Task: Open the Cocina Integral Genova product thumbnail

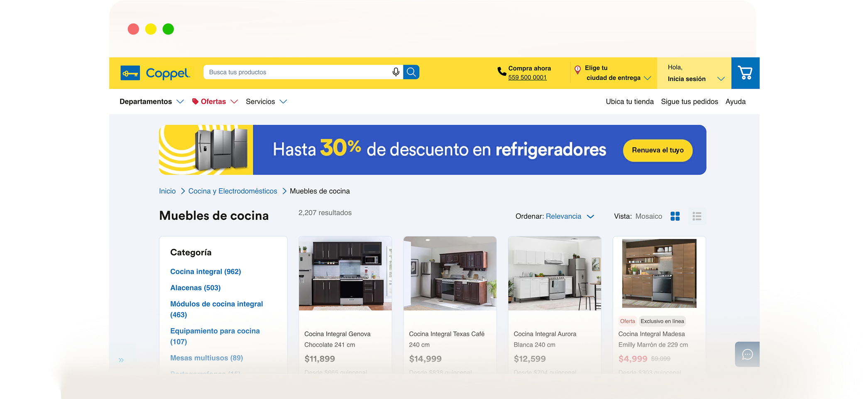Action: 345,273
